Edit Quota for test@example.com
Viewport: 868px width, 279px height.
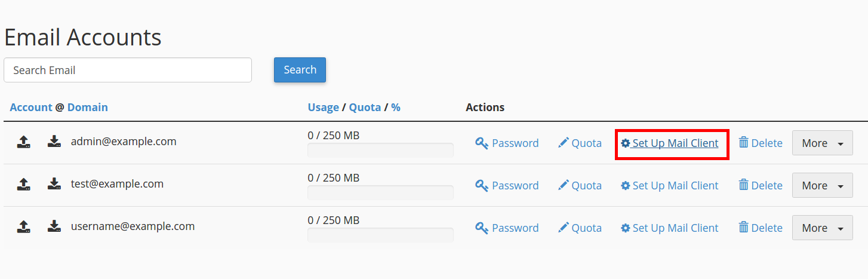click(580, 186)
